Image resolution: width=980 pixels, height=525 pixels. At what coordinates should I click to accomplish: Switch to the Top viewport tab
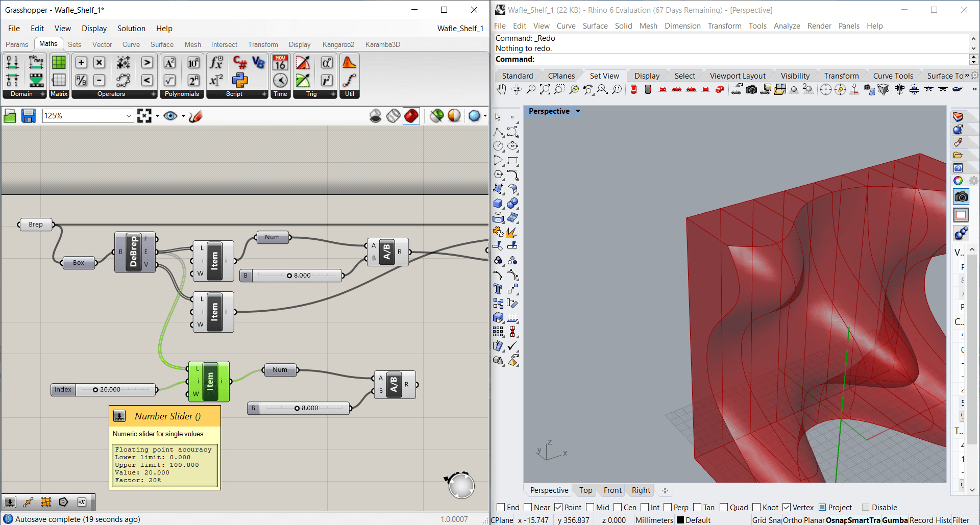(585, 490)
